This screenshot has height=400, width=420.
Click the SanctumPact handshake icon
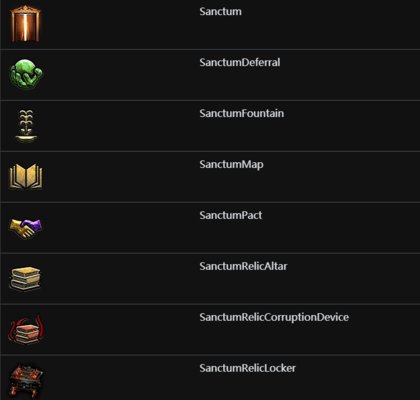tap(26, 228)
